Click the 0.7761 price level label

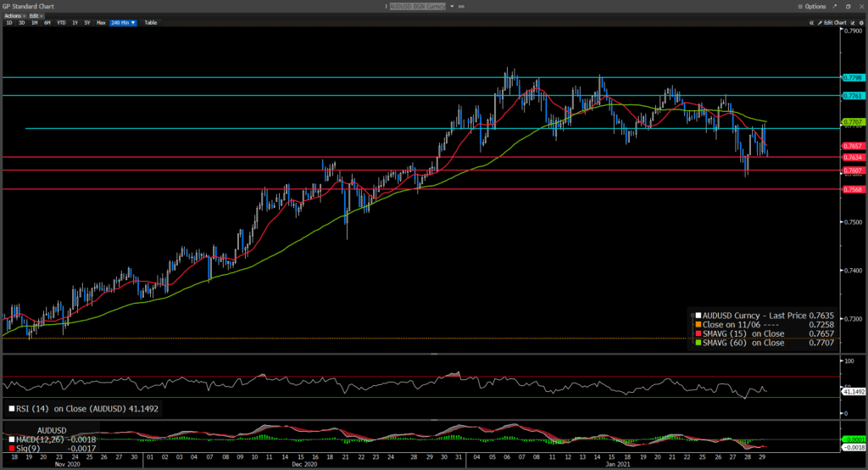853,96
